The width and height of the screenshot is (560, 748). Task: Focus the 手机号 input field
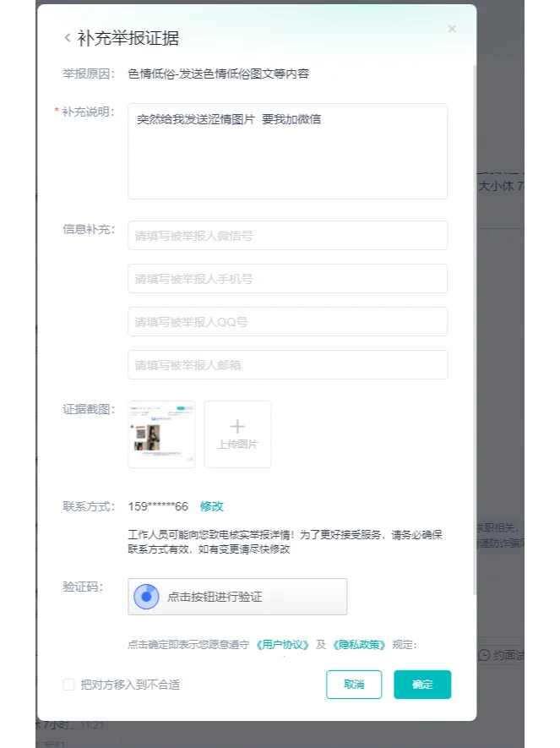click(x=287, y=279)
